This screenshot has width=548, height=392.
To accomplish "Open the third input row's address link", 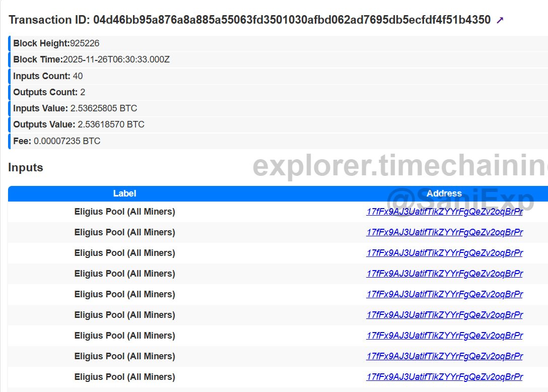I will [x=445, y=253].
